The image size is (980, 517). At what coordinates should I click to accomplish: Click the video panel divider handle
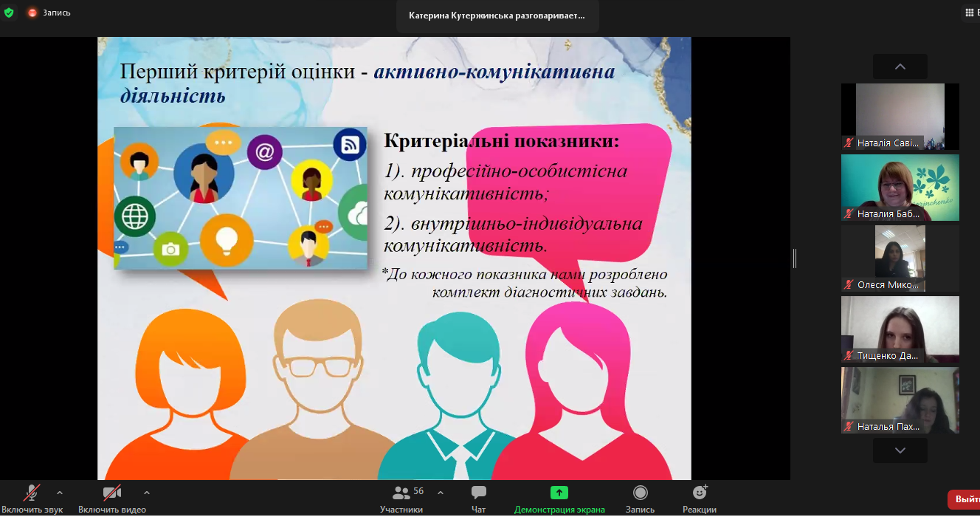(795, 258)
